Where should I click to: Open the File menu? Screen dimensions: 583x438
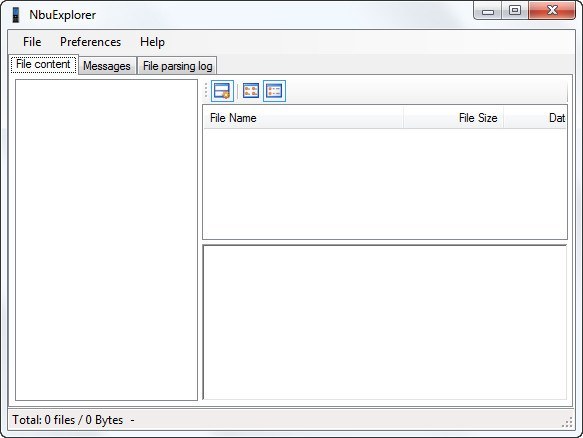pos(32,42)
